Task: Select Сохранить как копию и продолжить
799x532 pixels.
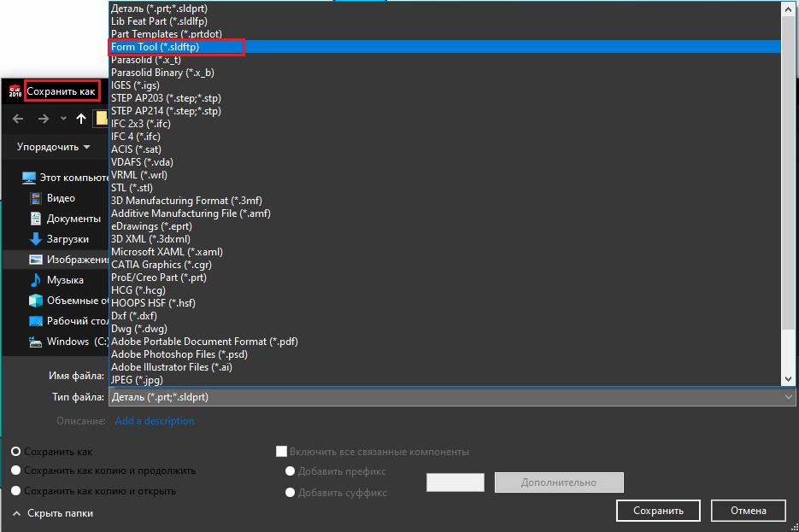Action: click(x=15, y=471)
